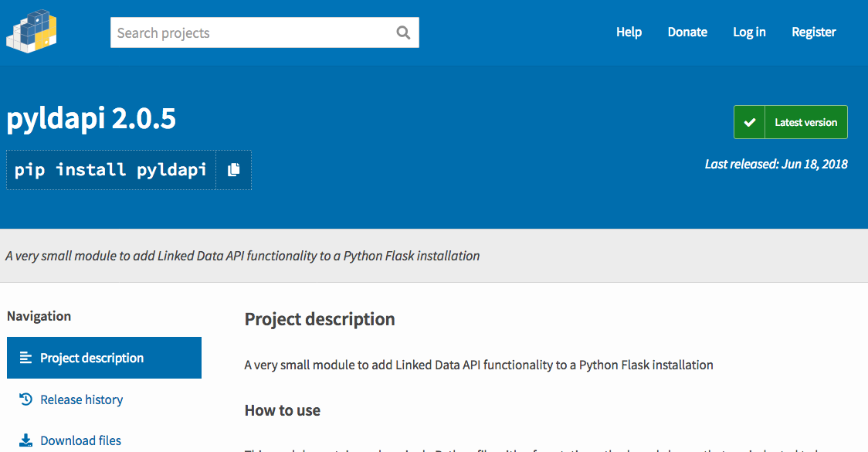
Task: Select the Project description navigation tab
Action: (x=104, y=358)
